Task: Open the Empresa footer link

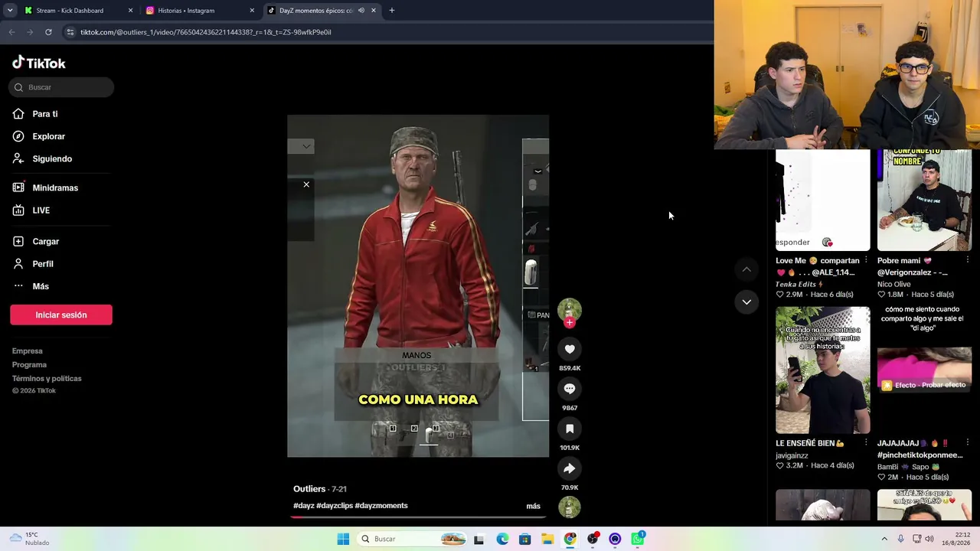Action: (x=28, y=351)
